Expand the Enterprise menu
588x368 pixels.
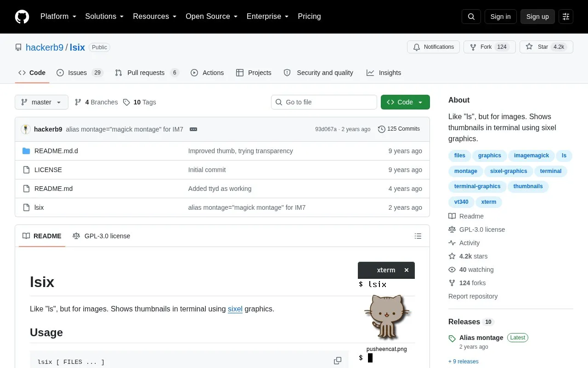[268, 17]
